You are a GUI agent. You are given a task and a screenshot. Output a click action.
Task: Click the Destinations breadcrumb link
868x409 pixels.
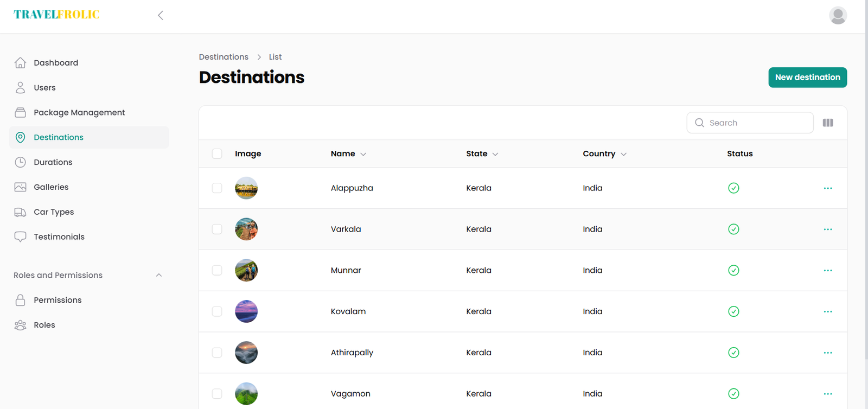pyautogui.click(x=224, y=57)
